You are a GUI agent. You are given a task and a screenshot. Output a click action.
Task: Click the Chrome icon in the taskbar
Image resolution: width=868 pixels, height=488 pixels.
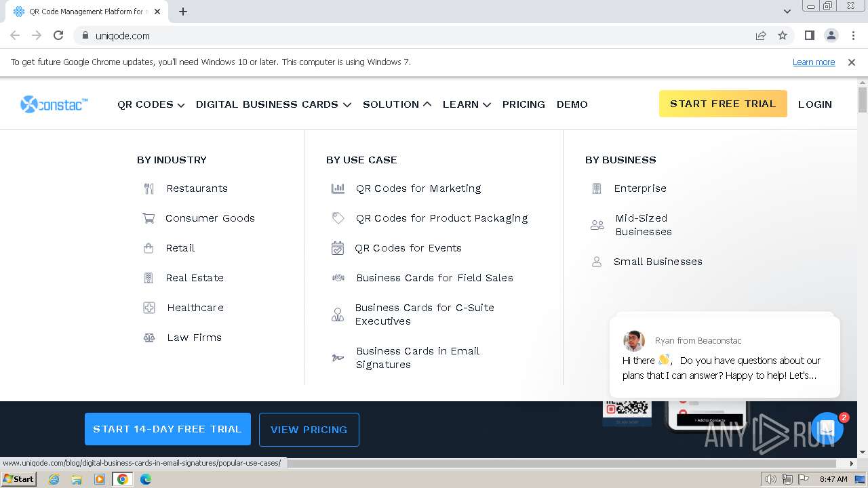pos(122,479)
